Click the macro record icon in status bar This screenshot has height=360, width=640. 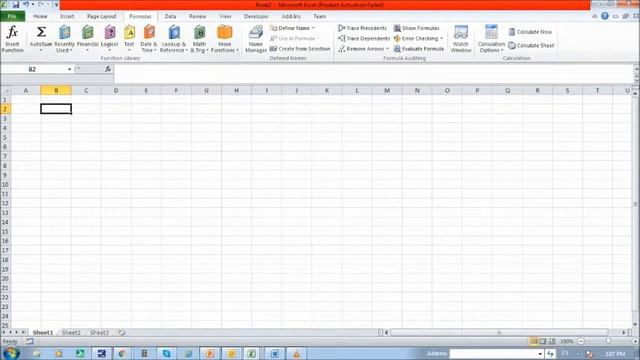coord(30,341)
